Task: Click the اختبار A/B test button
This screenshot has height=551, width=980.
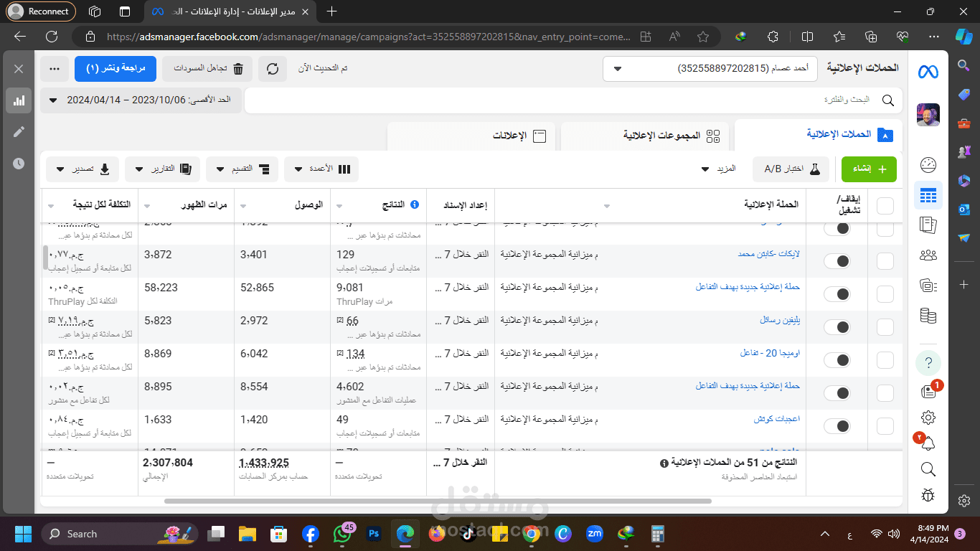Action: (791, 169)
